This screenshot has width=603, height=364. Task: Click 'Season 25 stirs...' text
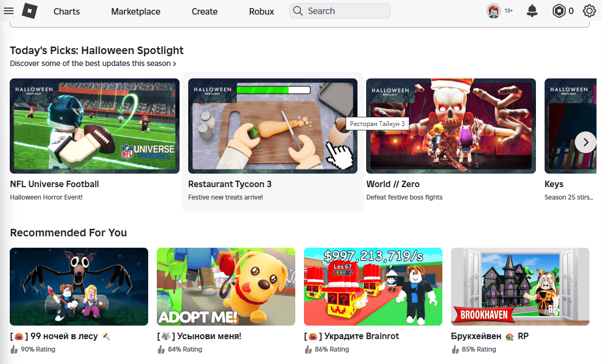569,197
